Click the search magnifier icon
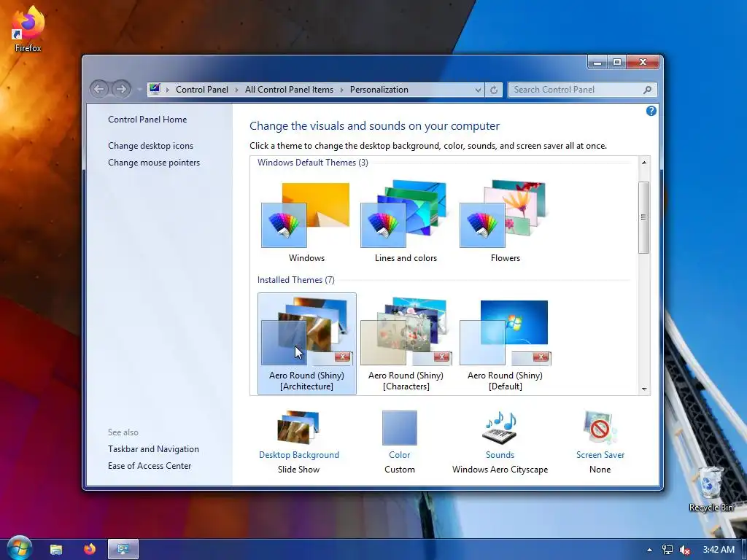Image resolution: width=747 pixels, height=560 pixels. [x=648, y=90]
